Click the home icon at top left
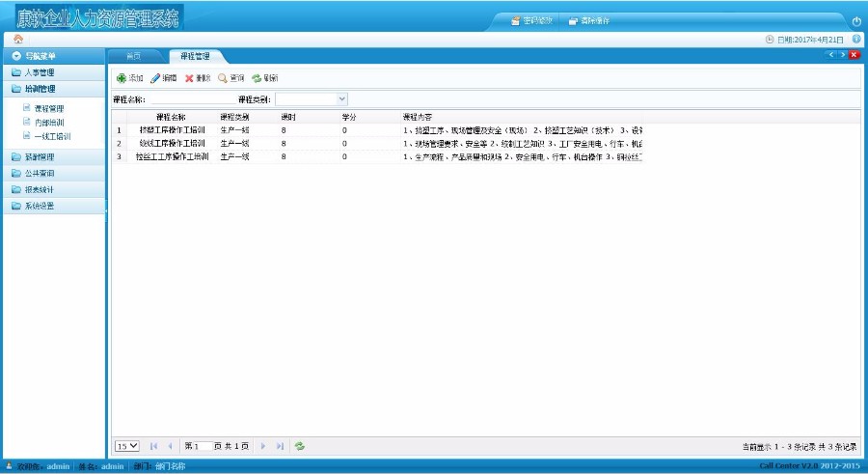The width and height of the screenshot is (868, 474). (x=18, y=40)
